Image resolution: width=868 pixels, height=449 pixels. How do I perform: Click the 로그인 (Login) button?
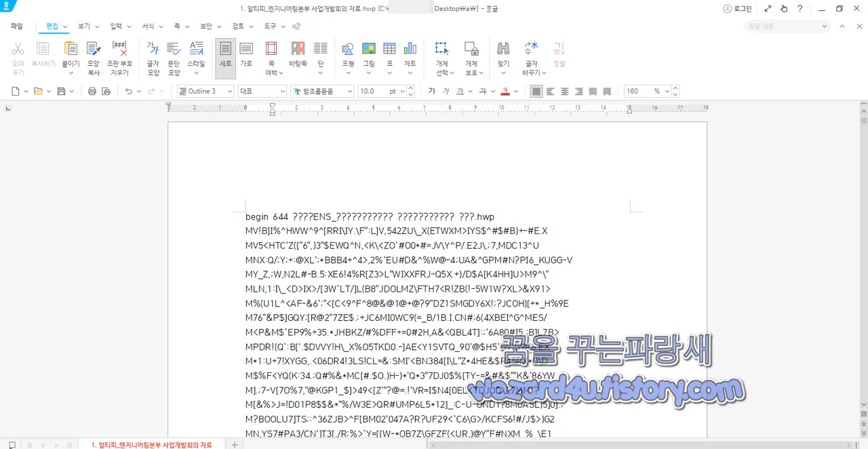click(738, 9)
